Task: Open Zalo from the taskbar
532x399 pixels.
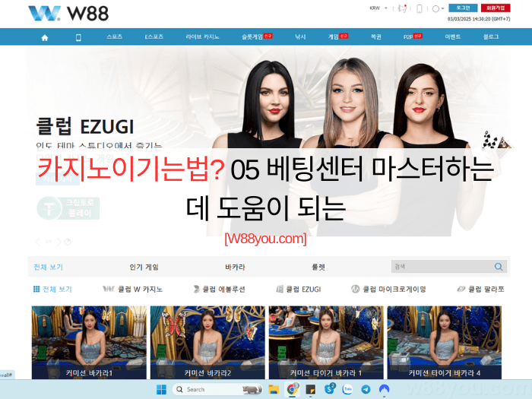Action: [347, 389]
